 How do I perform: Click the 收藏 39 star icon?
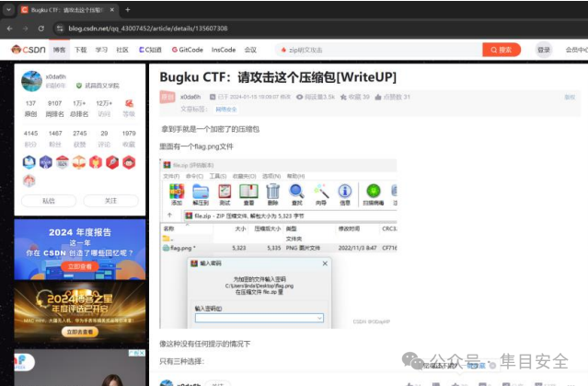pyautogui.click(x=343, y=97)
